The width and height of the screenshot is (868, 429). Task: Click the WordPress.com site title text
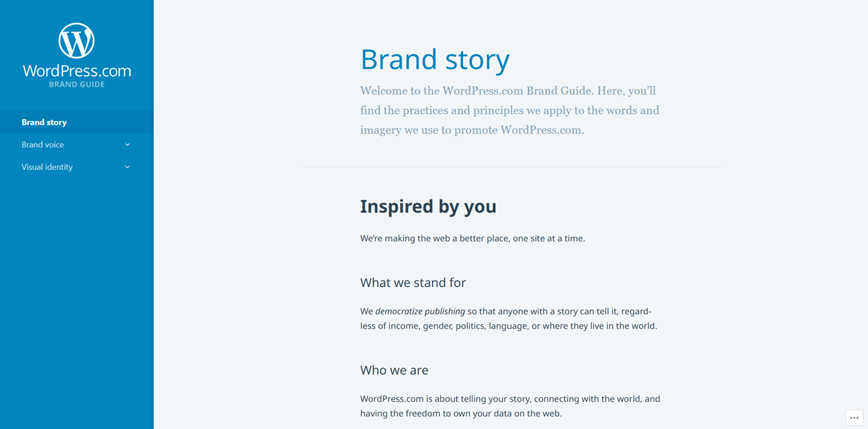coord(77,70)
